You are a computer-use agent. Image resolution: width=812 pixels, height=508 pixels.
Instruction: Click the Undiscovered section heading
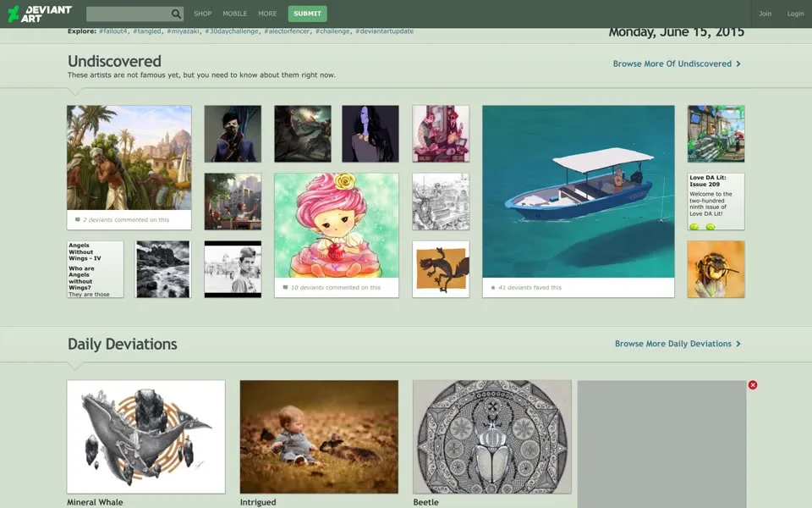(114, 61)
